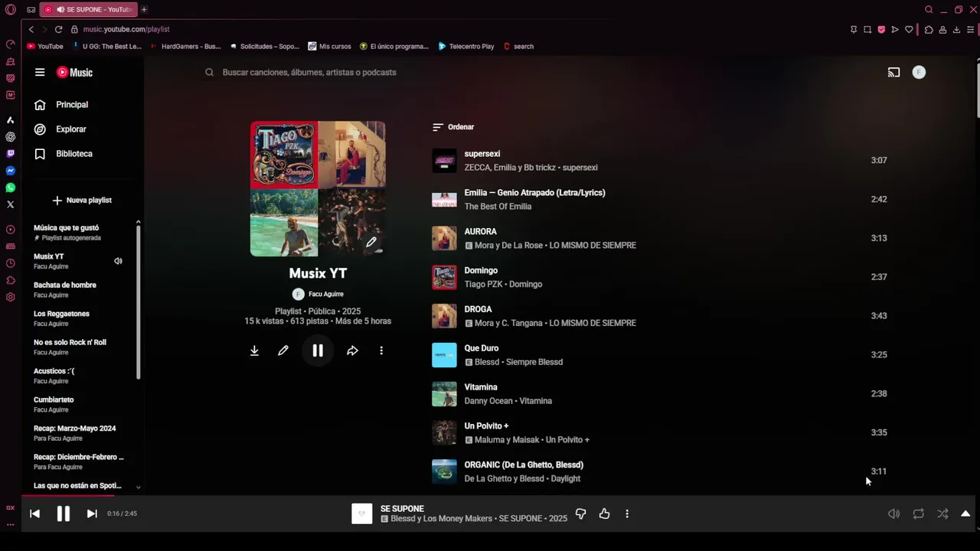The height and width of the screenshot is (551, 980).
Task: Open ChatGPT in the Opera sidebar
Action: [11, 137]
